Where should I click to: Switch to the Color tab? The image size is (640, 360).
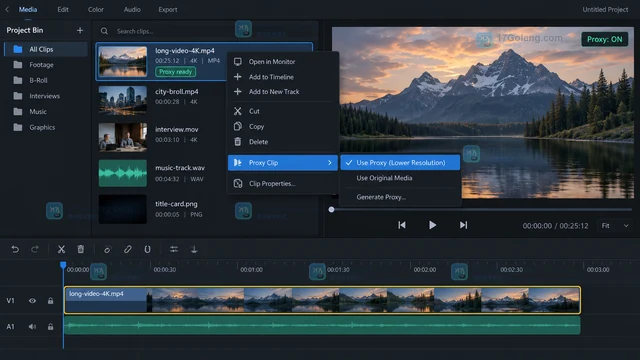96,9
